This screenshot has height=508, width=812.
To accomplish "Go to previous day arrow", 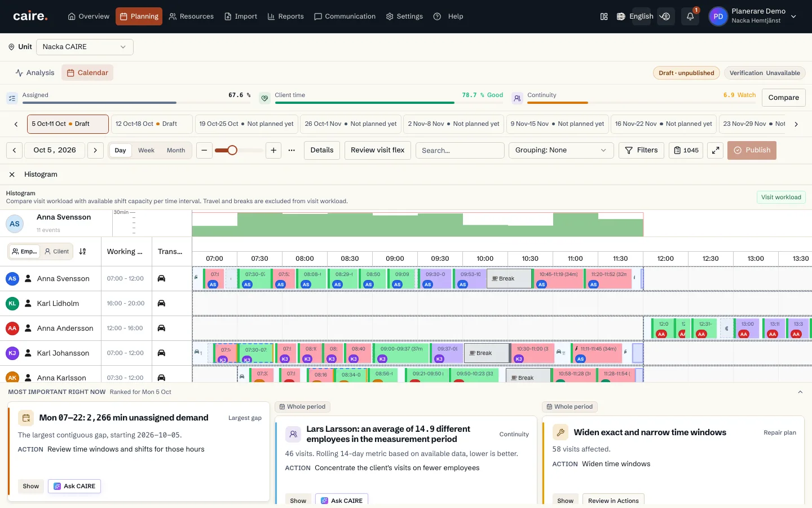I will click(x=15, y=150).
